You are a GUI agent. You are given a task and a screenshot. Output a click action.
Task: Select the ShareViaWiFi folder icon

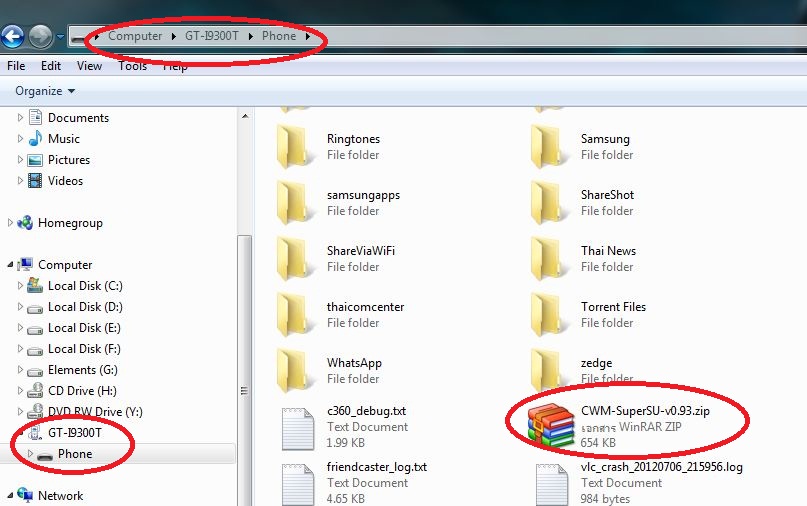pyautogui.click(x=293, y=259)
